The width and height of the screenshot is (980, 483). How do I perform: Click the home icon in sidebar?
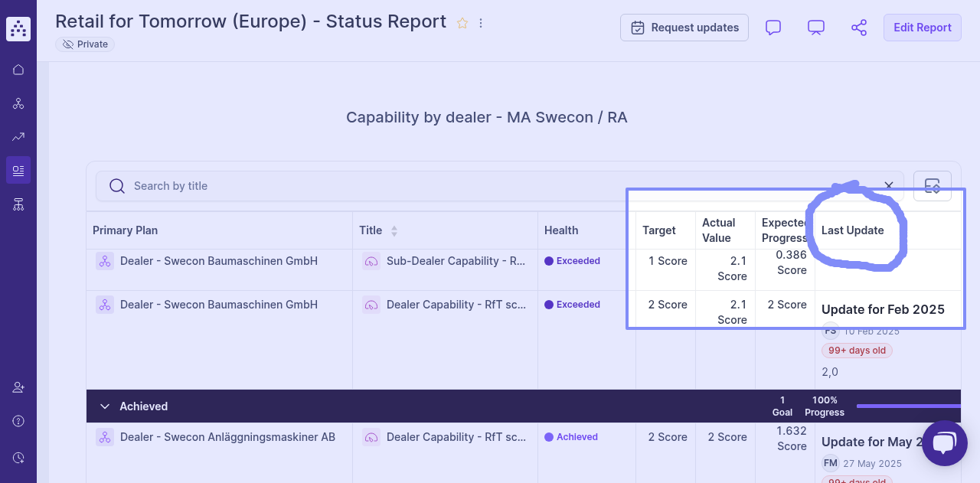coord(18,70)
